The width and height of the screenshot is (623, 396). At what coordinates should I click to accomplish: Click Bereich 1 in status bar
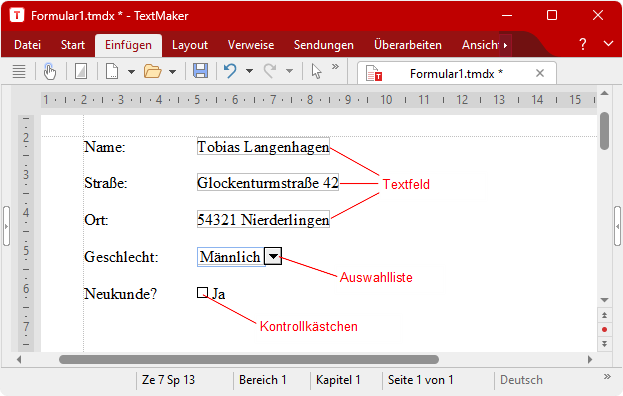263,380
